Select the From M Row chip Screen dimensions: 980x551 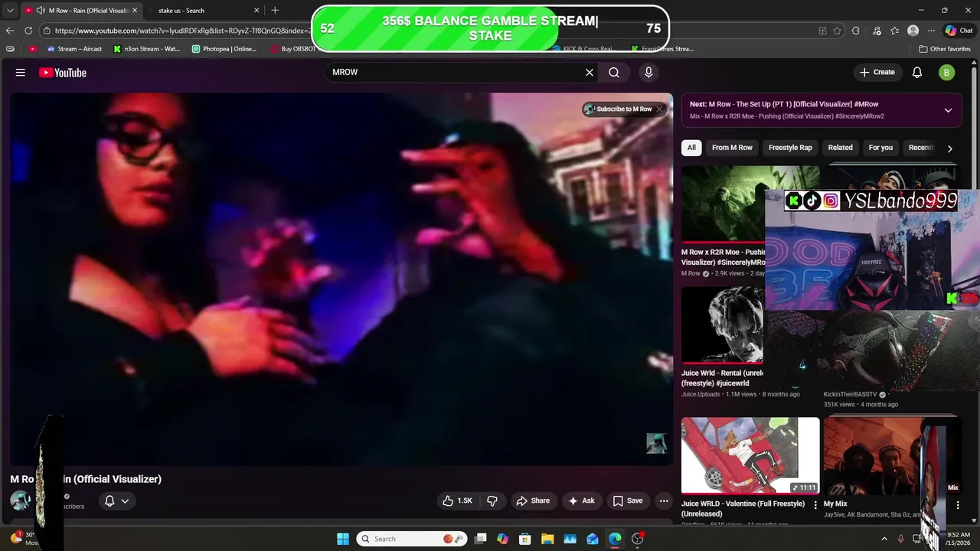pos(732,148)
